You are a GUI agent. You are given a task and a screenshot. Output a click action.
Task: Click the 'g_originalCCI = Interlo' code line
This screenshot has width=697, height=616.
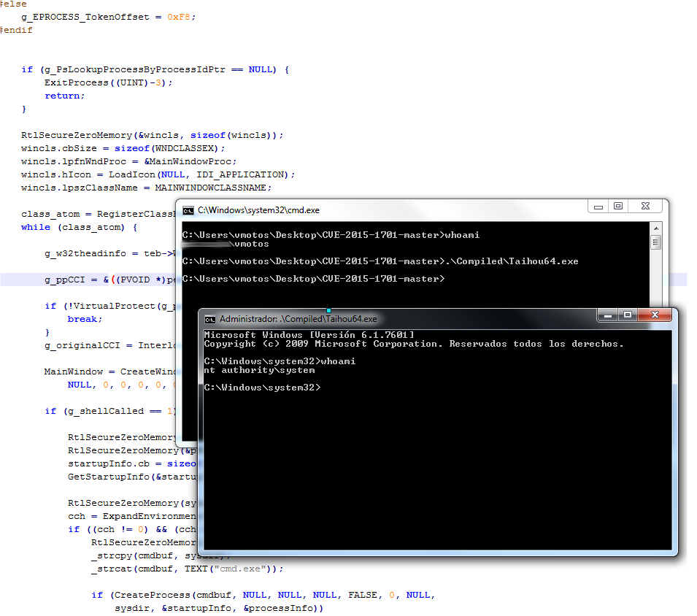tap(110, 346)
